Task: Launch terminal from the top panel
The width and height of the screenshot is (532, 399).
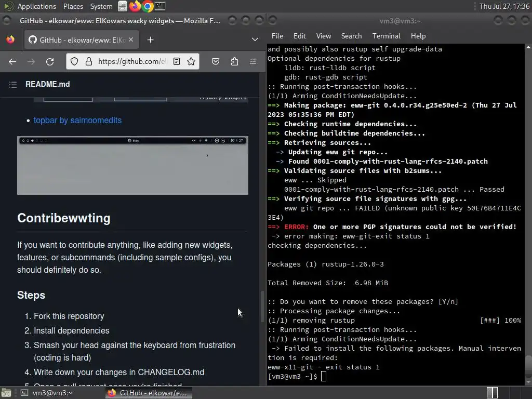Action: pos(160,6)
